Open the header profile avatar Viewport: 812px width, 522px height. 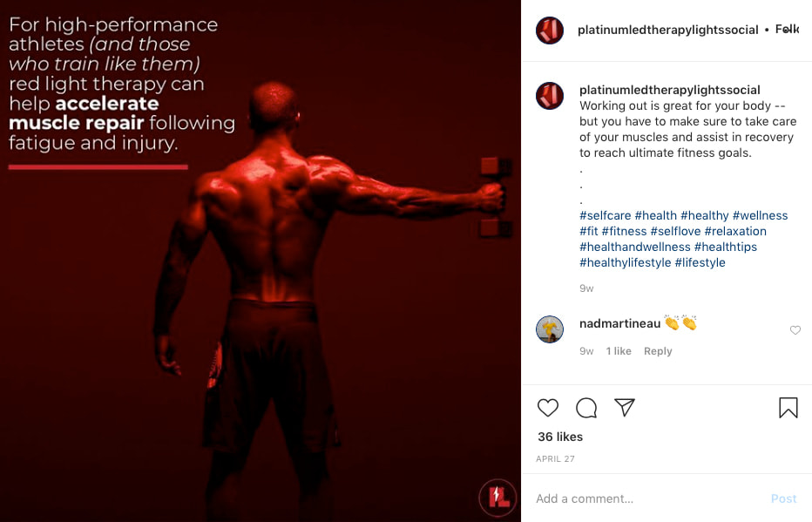[x=550, y=30]
